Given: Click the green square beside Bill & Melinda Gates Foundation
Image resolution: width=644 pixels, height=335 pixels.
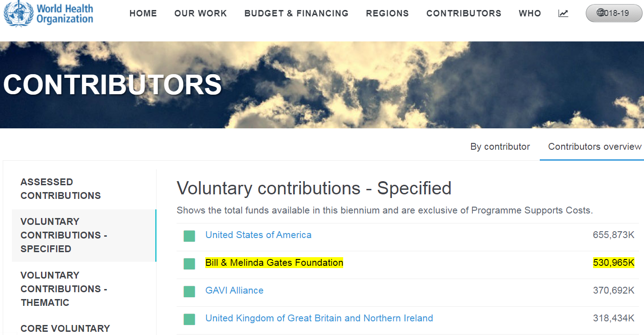Looking at the screenshot, I should pos(189,264).
